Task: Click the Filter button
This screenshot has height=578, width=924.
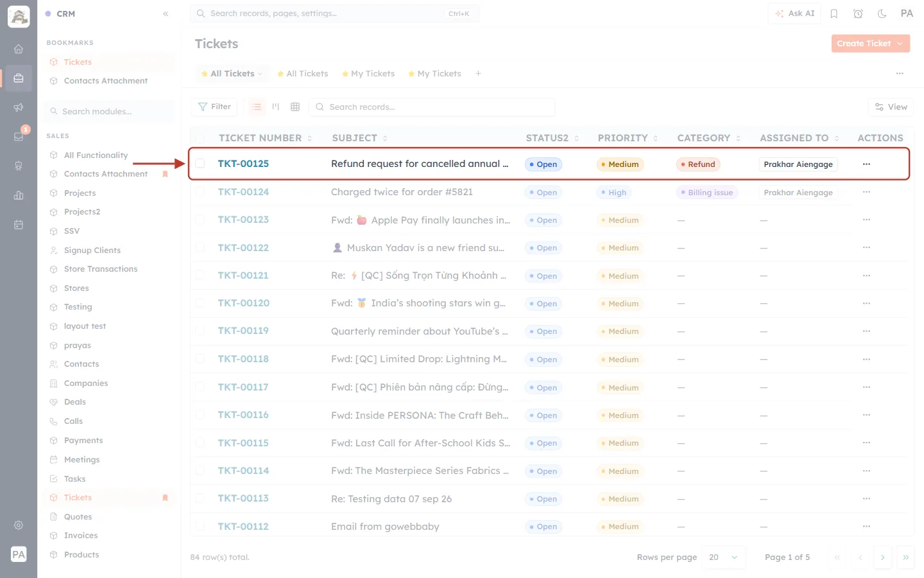Action: [x=214, y=107]
